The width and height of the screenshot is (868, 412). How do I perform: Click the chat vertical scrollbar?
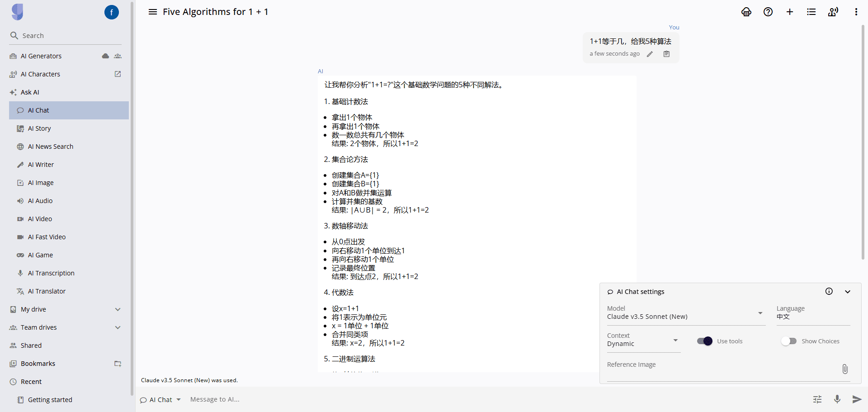(x=863, y=142)
